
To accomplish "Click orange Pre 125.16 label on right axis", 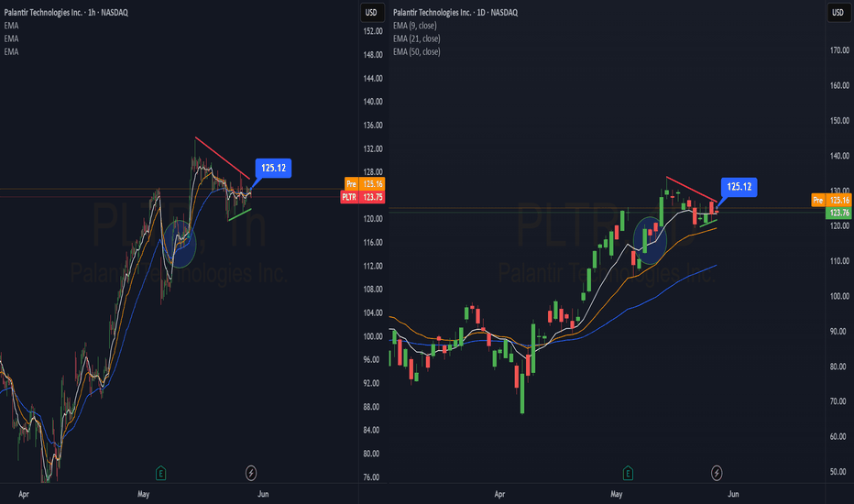I will [x=830, y=200].
